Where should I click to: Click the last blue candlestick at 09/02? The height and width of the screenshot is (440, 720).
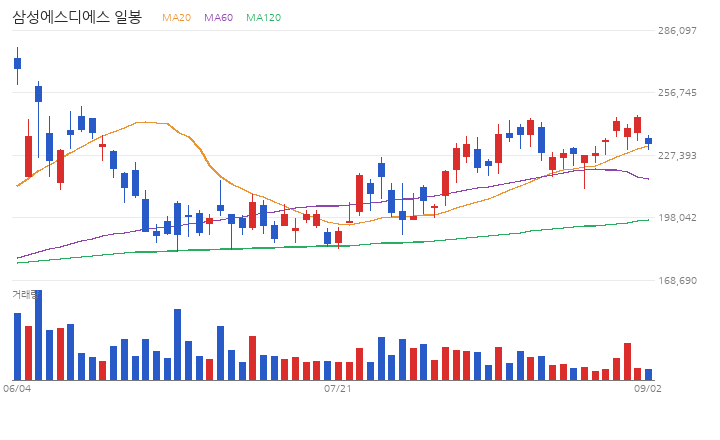[x=648, y=141]
